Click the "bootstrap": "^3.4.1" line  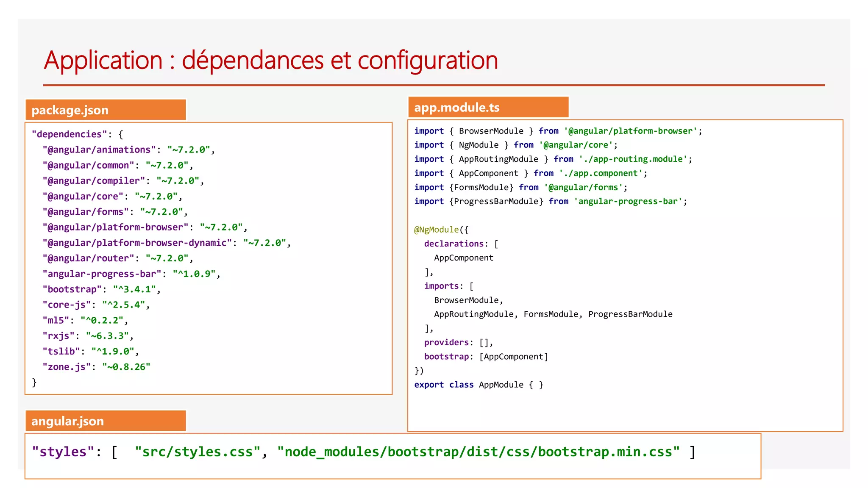(102, 289)
